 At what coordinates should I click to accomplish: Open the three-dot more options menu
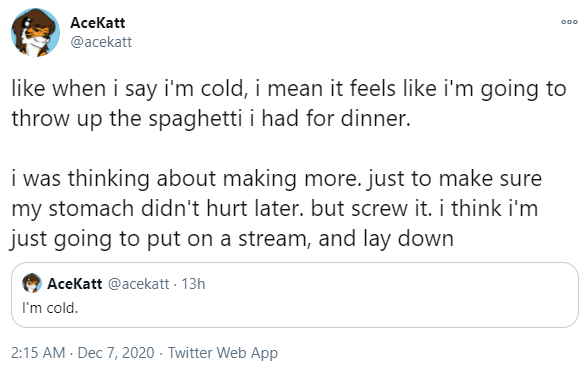coord(569,22)
